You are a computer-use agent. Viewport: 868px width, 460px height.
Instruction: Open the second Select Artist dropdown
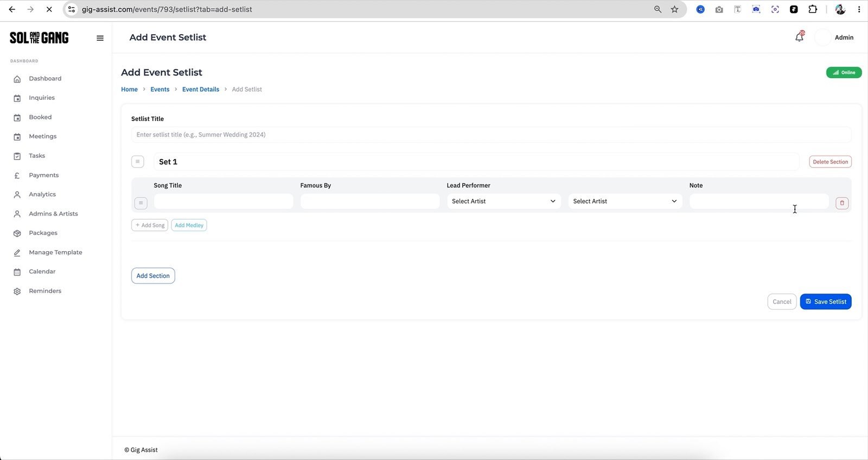[x=625, y=201]
